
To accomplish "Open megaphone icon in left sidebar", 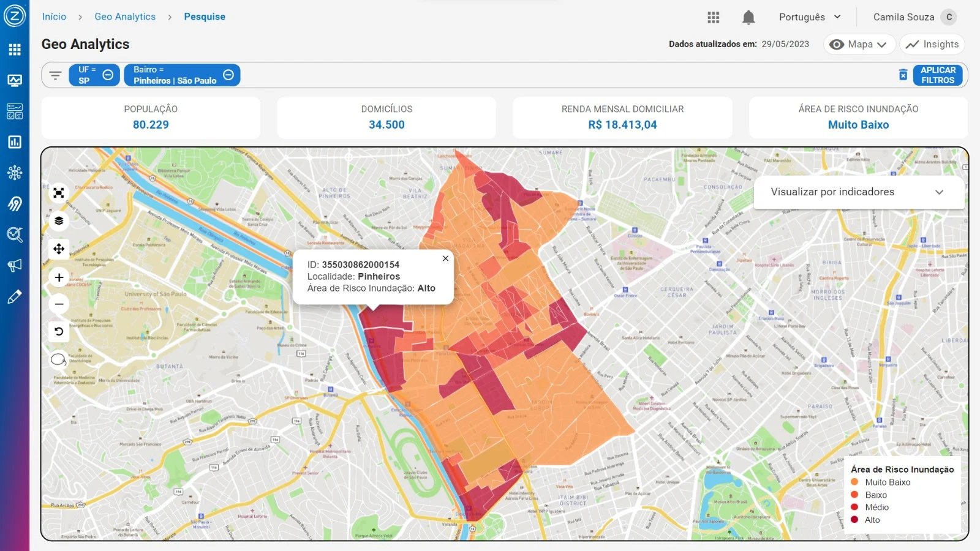I will point(15,265).
